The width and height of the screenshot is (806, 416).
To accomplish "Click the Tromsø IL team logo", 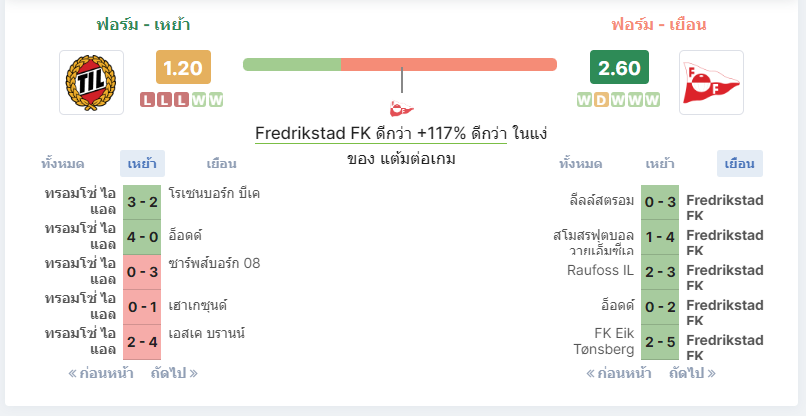I will click(91, 82).
